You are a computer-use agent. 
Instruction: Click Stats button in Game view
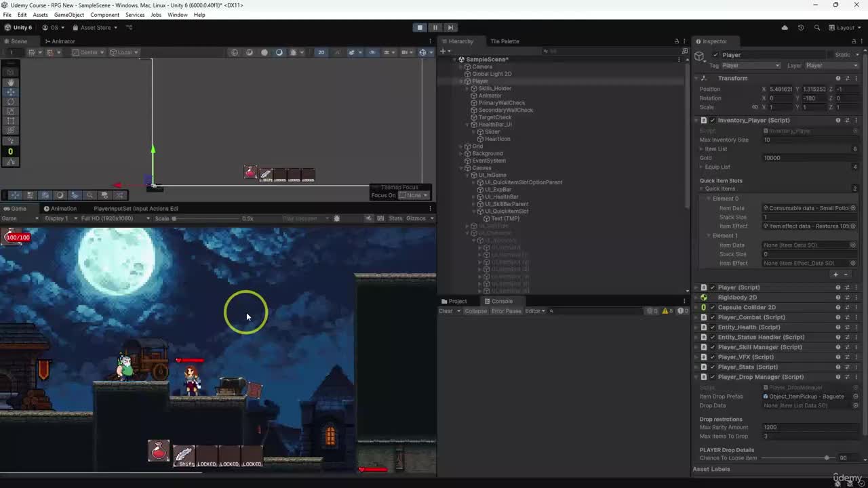tap(395, 218)
